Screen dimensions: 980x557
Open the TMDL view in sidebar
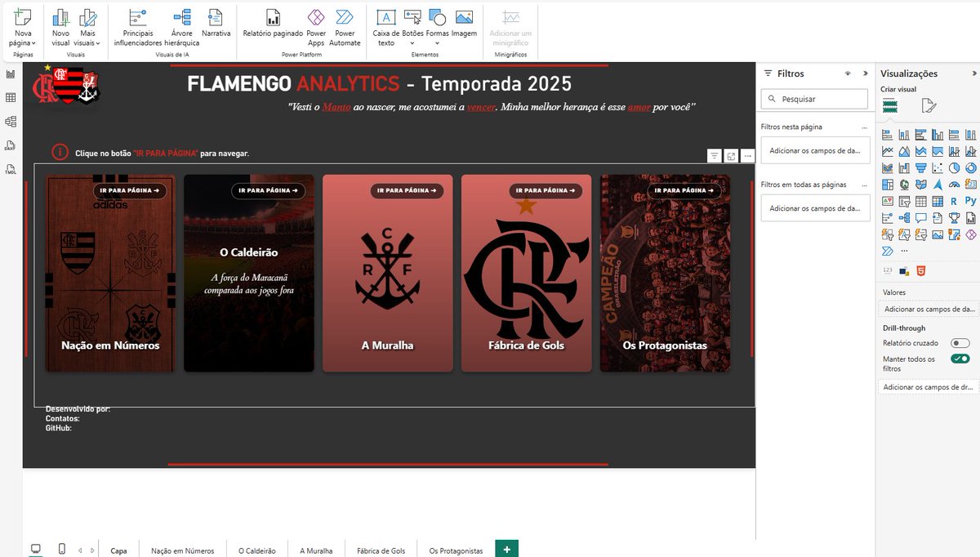pos(11,169)
